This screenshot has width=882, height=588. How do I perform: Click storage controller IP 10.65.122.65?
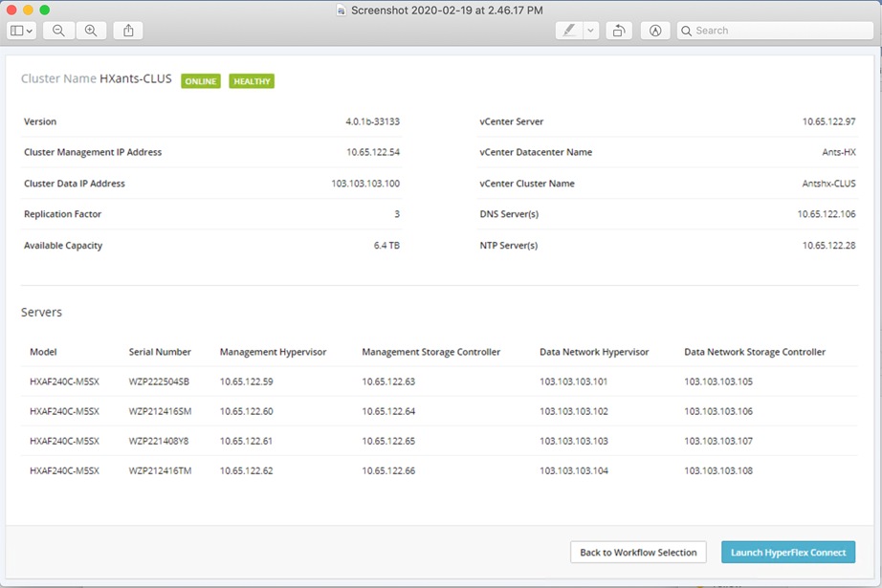[388, 442]
